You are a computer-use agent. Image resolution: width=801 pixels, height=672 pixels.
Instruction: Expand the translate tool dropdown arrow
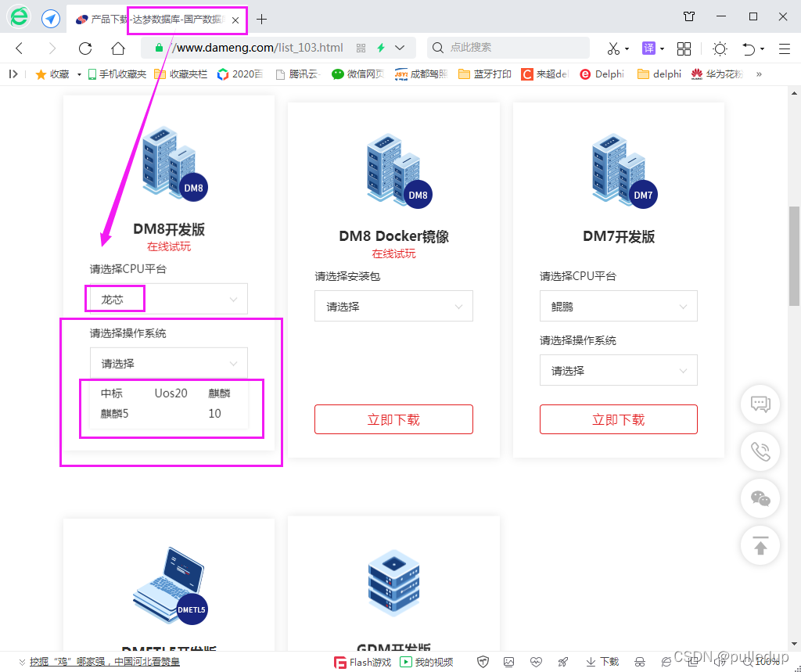662,49
